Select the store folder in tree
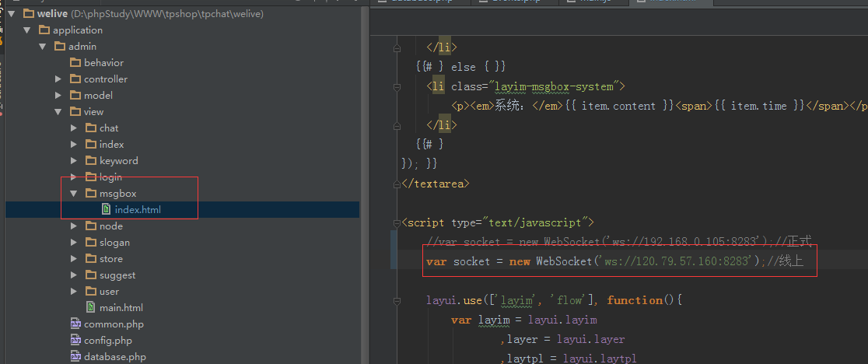The image size is (868, 364). click(x=110, y=259)
